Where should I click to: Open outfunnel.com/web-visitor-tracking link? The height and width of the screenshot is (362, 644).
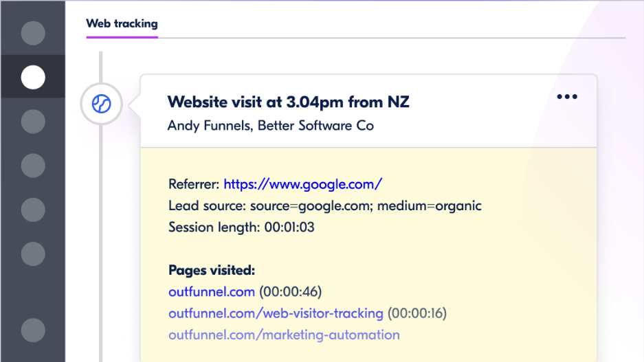click(x=276, y=313)
